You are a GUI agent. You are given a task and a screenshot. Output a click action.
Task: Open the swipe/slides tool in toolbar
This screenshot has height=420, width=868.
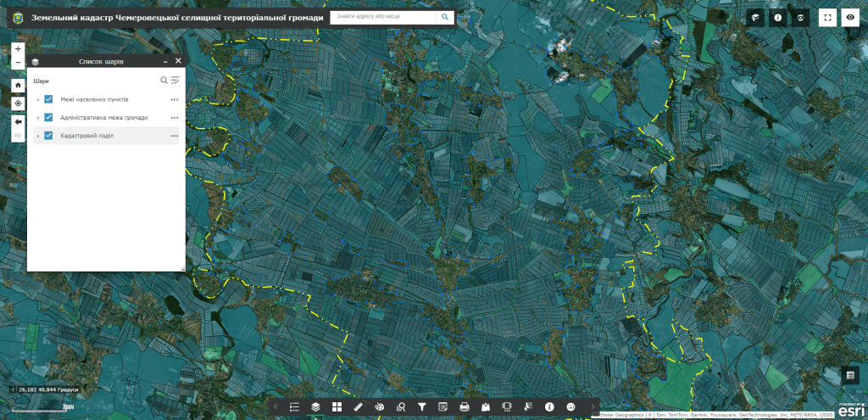(507, 406)
